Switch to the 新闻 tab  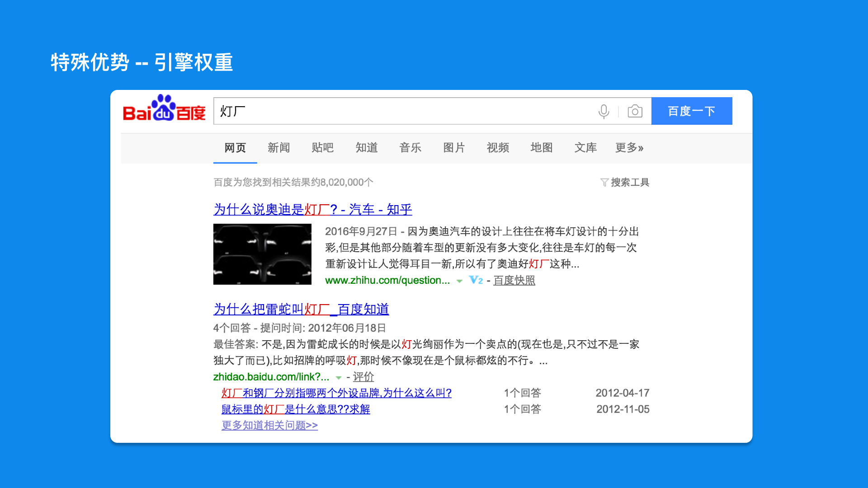click(x=278, y=148)
